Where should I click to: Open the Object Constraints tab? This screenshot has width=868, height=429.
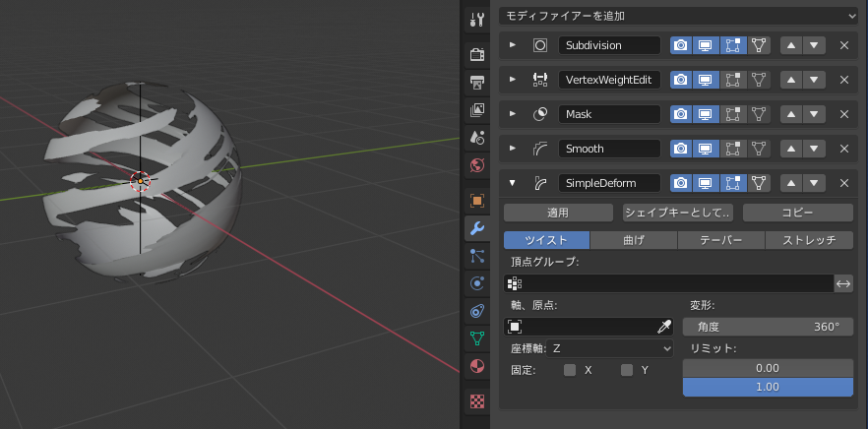(476, 311)
